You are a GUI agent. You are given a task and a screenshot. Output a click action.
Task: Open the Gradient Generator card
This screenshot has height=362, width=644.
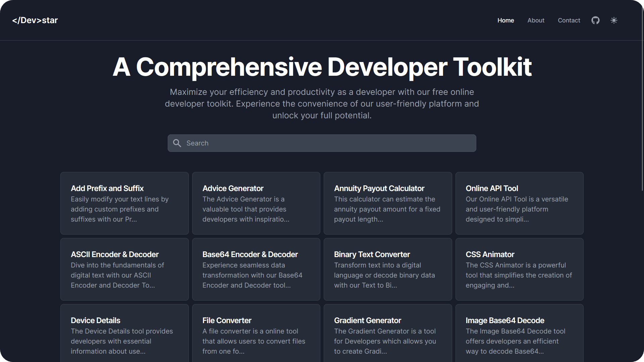[x=388, y=333]
